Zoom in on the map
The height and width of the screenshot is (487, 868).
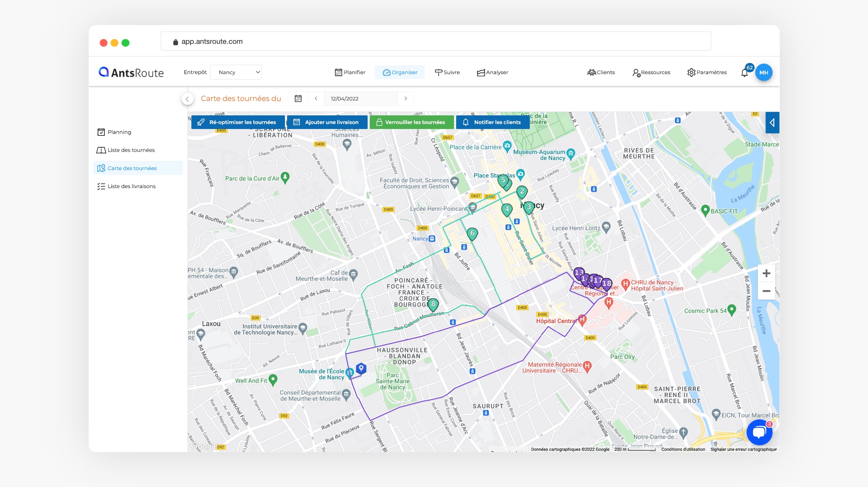(766, 273)
